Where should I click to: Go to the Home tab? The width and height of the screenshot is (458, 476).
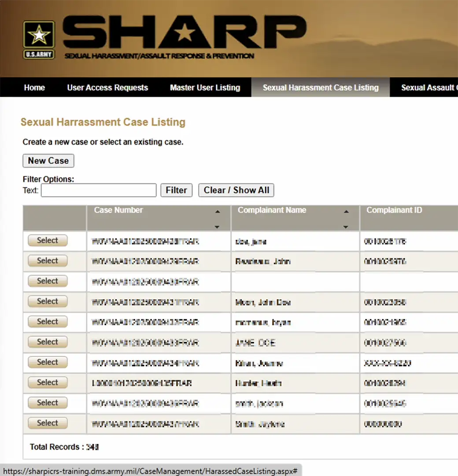pos(34,88)
